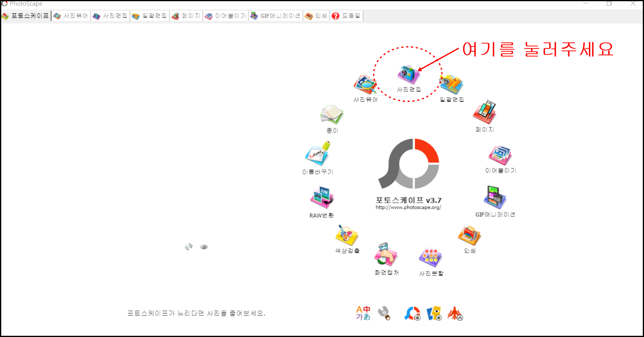Switch to 포토스케이프 home tab
Image resolution: width=644 pixels, height=337 pixels.
click(25, 16)
